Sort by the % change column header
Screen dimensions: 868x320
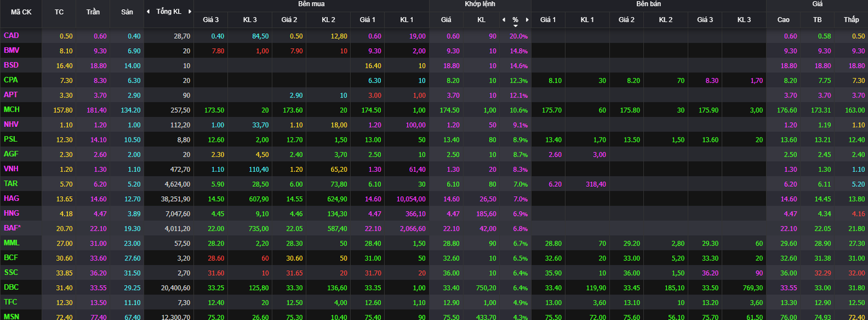[515, 20]
